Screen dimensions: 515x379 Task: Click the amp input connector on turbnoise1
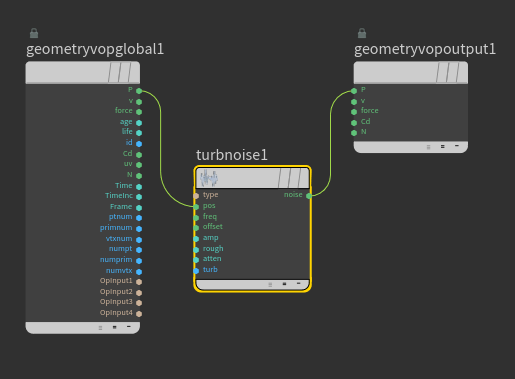point(196,239)
